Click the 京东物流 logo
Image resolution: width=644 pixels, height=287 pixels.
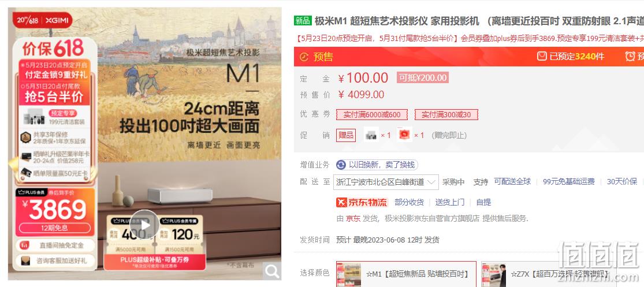[x=362, y=202]
